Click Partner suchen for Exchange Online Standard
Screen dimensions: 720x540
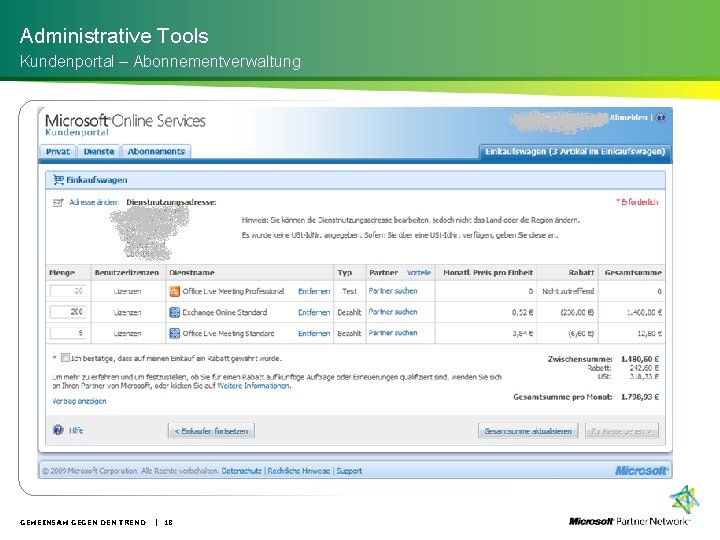pyautogui.click(x=393, y=312)
